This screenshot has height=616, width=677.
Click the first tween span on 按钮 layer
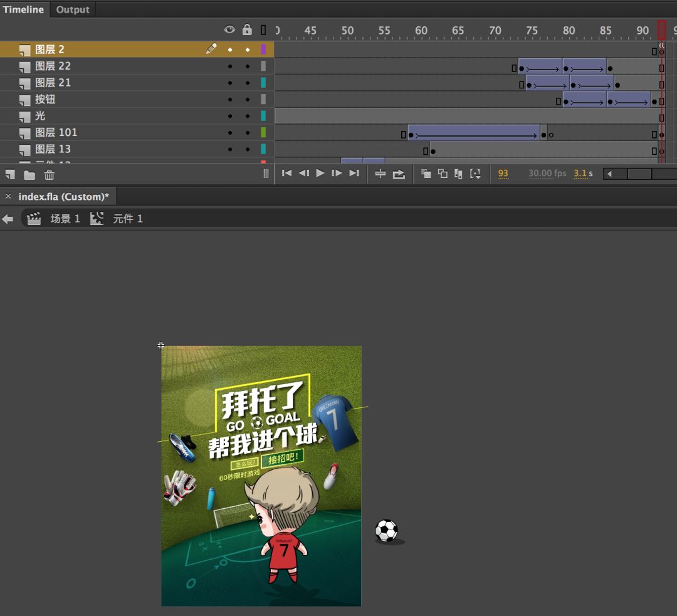coord(585,99)
